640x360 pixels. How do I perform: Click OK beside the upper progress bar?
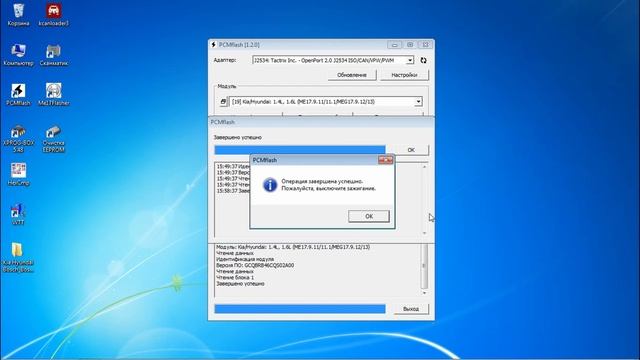[x=411, y=150]
